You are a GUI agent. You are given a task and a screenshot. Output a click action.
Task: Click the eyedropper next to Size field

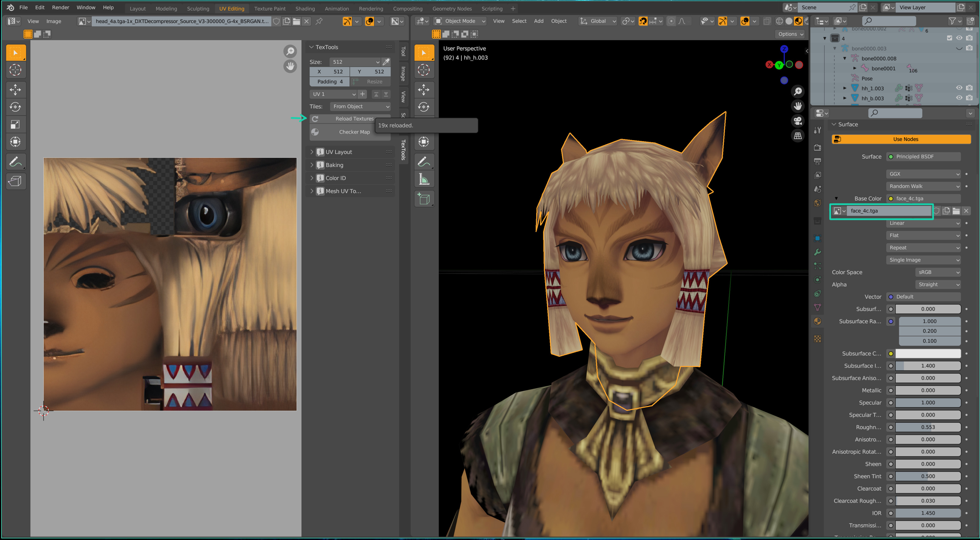click(386, 62)
